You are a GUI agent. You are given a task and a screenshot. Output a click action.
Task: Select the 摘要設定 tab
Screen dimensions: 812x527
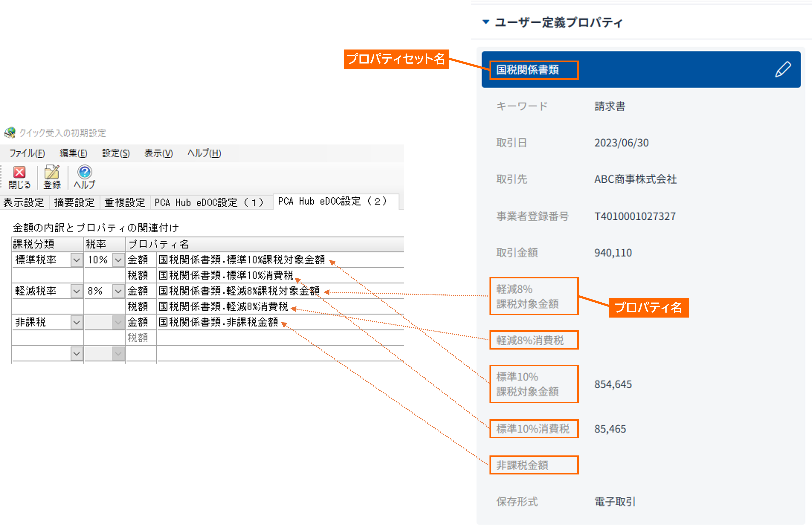click(74, 203)
